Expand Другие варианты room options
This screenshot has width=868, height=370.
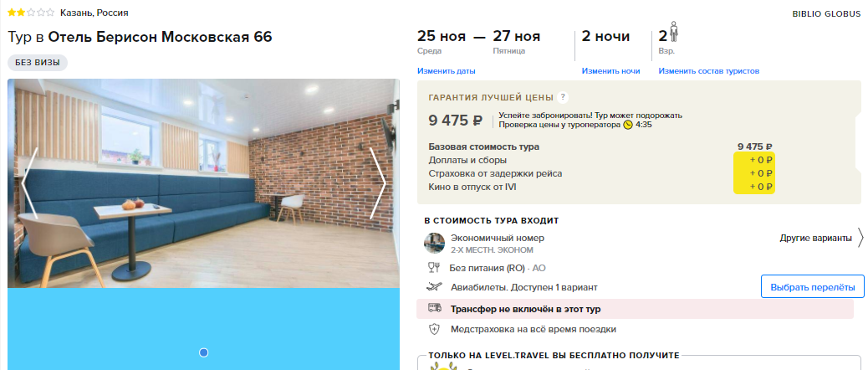(821, 239)
